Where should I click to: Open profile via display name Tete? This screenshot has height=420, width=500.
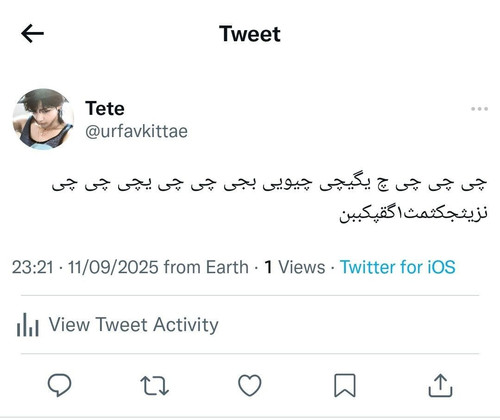click(x=105, y=109)
